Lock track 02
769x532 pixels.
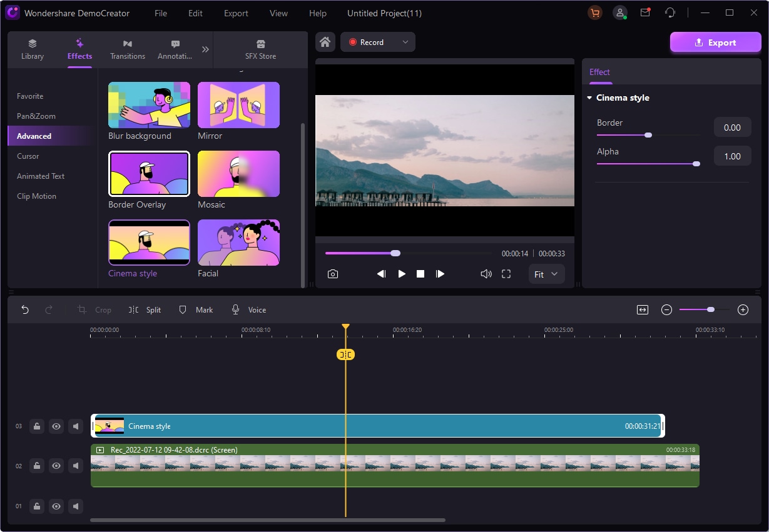click(37, 466)
